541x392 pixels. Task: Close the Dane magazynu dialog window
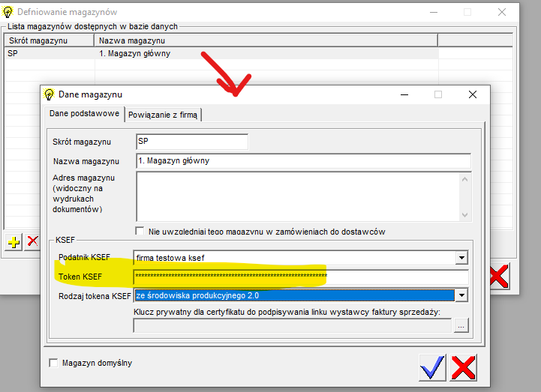coord(472,95)
